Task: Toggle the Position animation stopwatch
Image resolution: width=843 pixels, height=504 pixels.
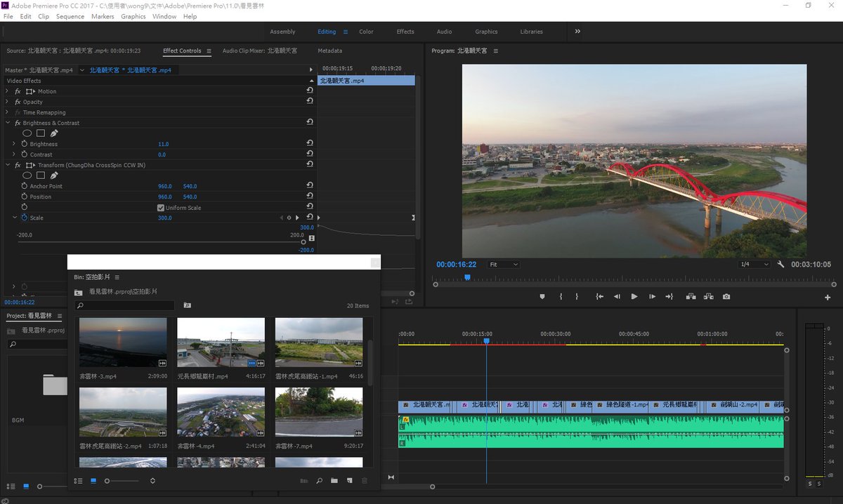Action: [x=24, y=197]
